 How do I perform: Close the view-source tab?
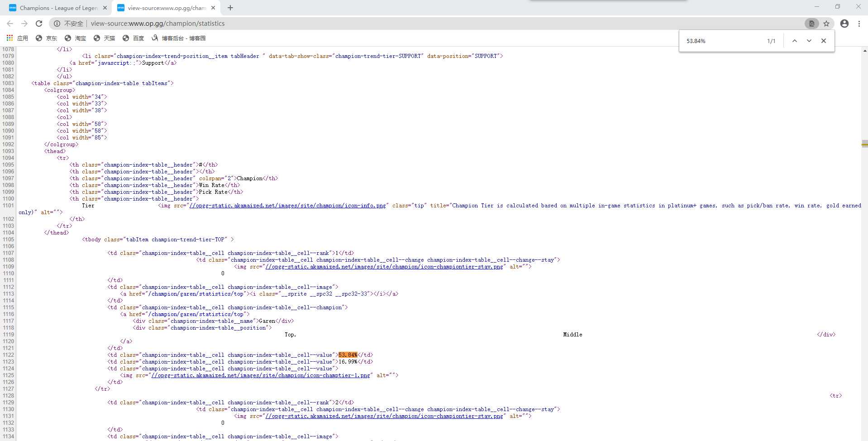coord(213,8)
